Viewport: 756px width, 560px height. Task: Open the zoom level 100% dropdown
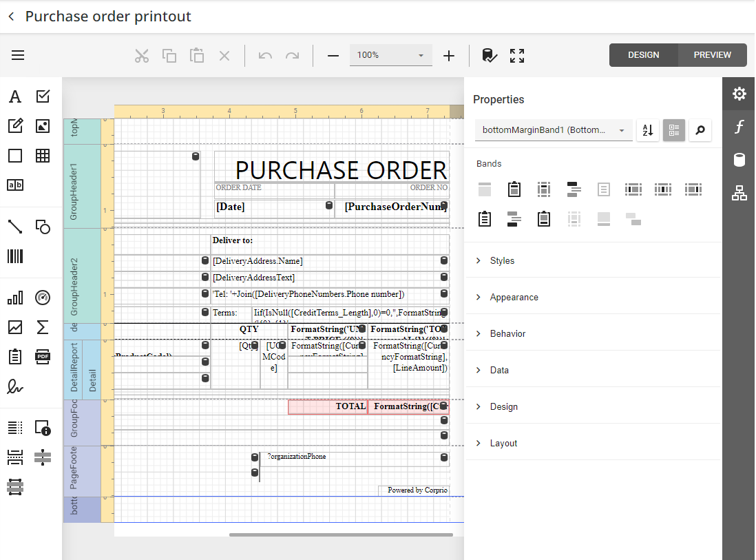391,56
